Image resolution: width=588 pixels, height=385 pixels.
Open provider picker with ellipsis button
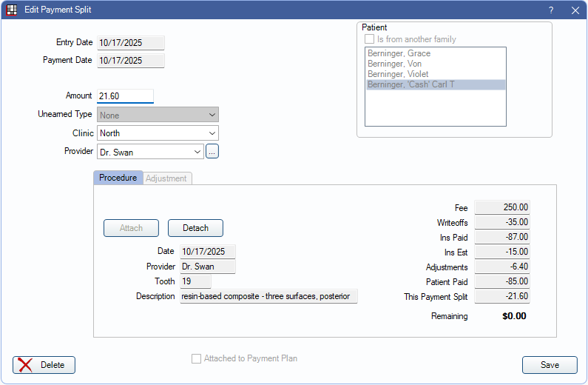[x=212, y=152]
